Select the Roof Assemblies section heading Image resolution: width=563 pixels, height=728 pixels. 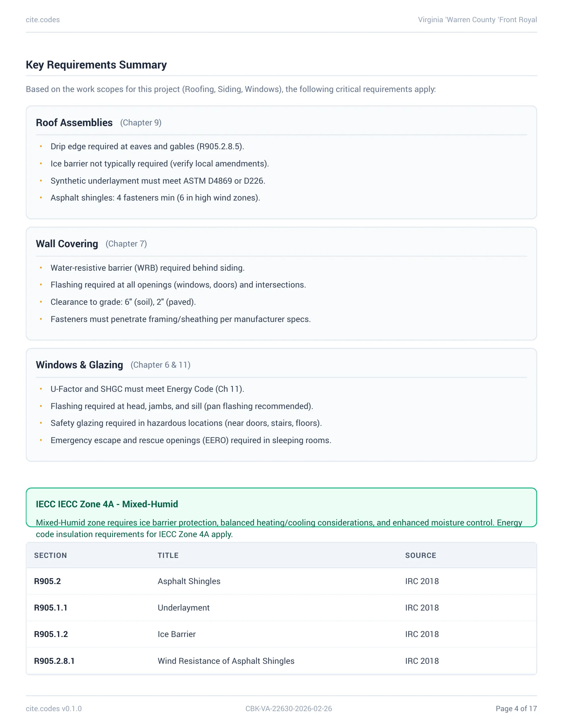74,123
